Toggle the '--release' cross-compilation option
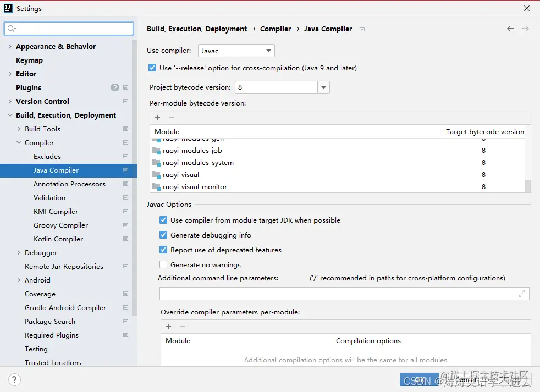540x392 pixels. 152,68
